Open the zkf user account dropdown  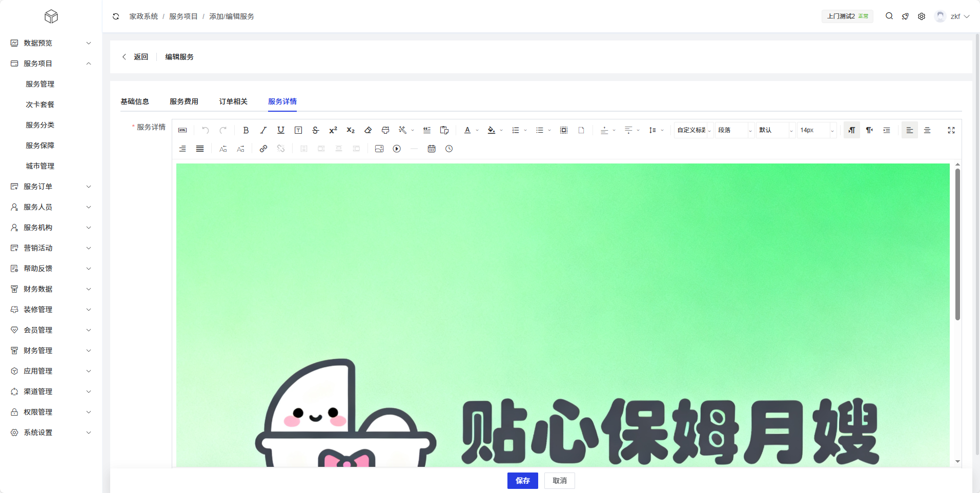click(x=952, y=16)
